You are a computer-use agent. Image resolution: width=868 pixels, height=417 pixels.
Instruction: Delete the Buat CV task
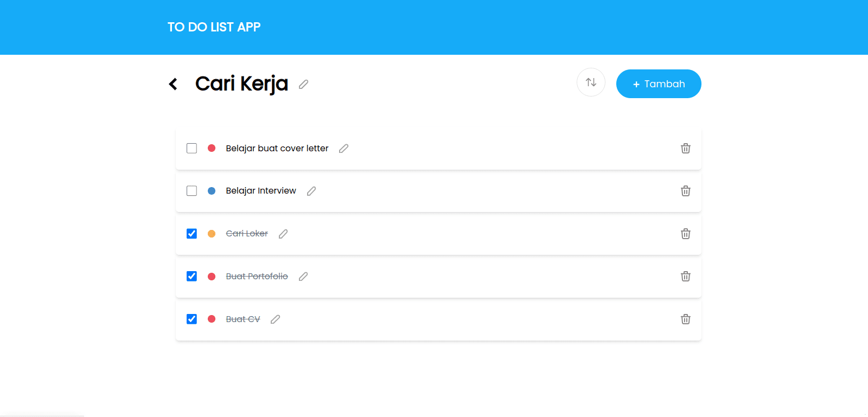tap(686, 319)
